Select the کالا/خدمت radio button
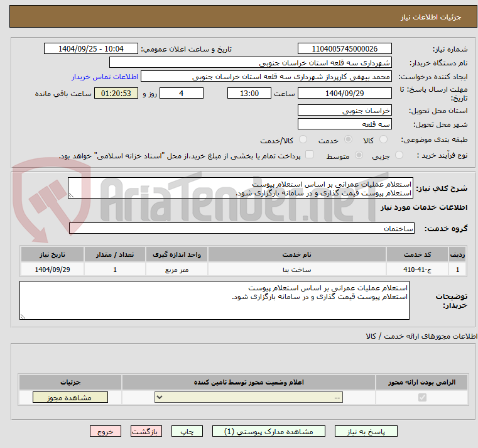Image resolution: width=478 pixels, height=448 pixels. pos(303,139)
